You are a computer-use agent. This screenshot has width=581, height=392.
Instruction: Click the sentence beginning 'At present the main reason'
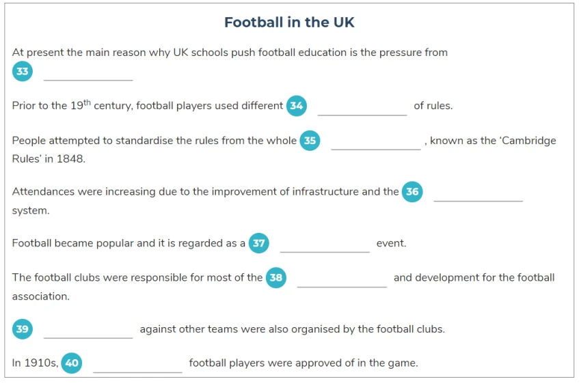click(230, 53)
